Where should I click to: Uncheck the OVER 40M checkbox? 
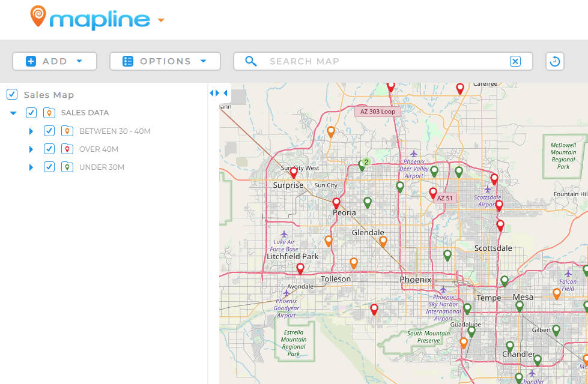(49, 149)
